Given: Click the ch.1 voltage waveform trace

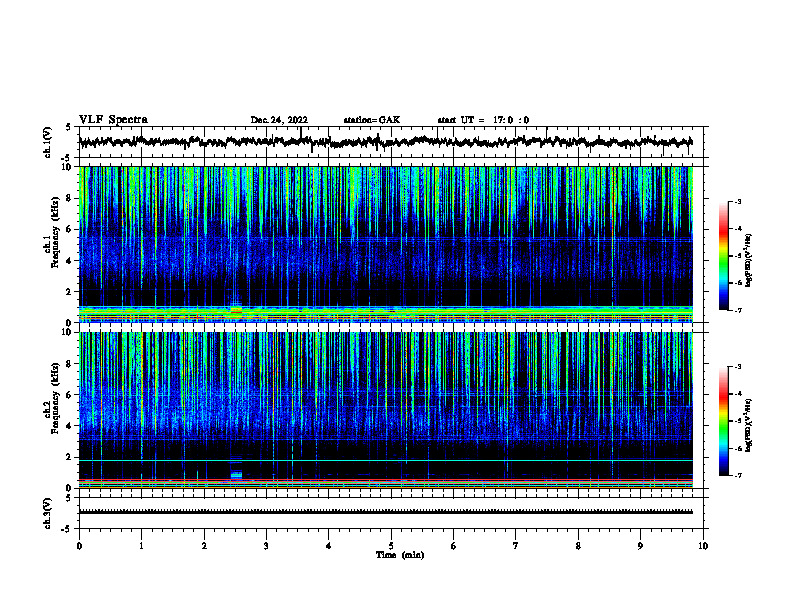Looking at the screenshot, I should click(385, 142).
